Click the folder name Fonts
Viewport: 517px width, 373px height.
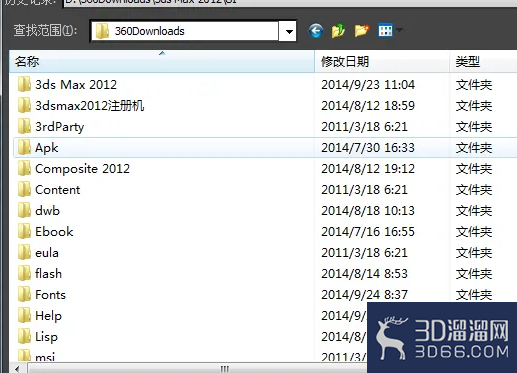coord(50,295)
